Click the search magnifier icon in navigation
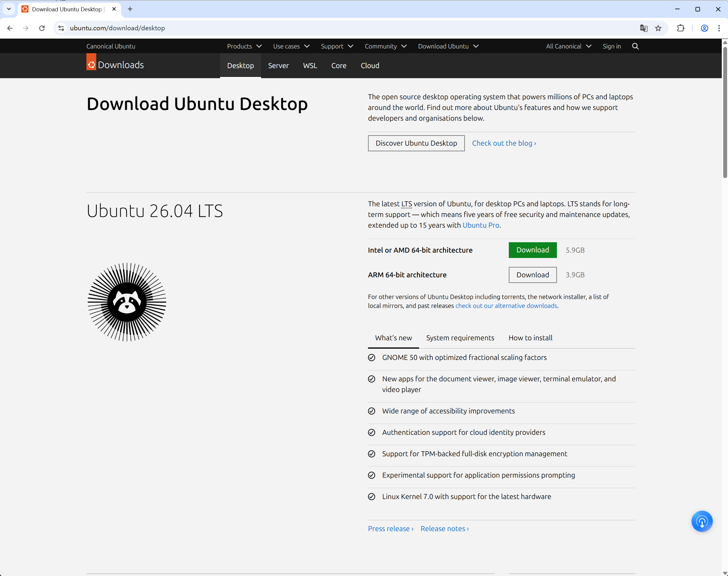 pos(635,46)
